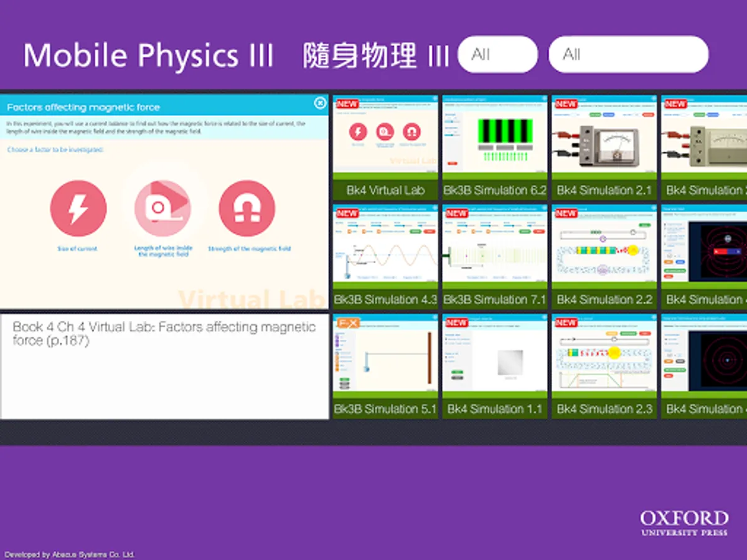Click the Bk4 Simulation 1.1 caption
The height and width of the screenshot is (560, 747).
(495, 409)
